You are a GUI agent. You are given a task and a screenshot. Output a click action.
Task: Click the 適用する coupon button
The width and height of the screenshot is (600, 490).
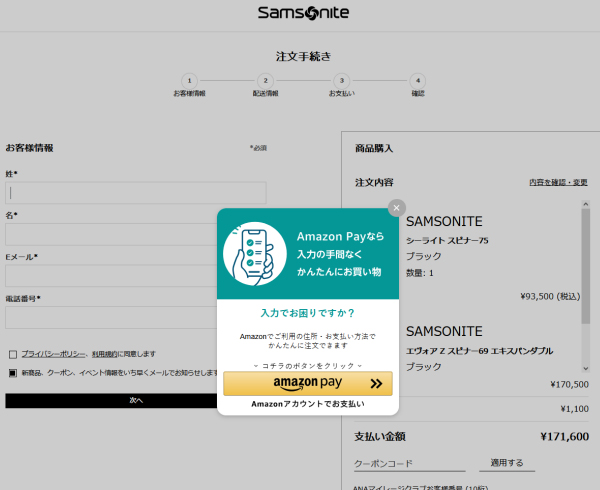pyautogui.click(x=507, y=463)
